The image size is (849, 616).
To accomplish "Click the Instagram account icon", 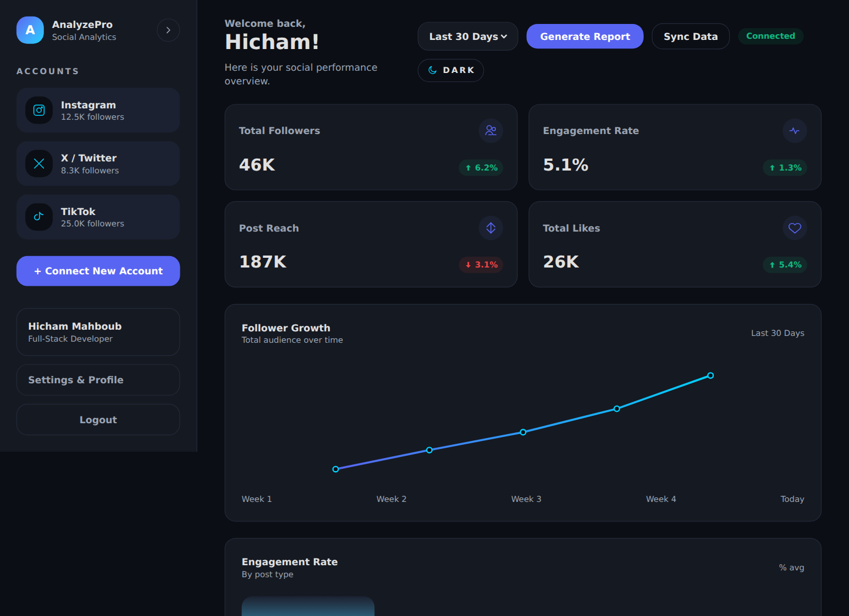I will (x=39, y=110).
